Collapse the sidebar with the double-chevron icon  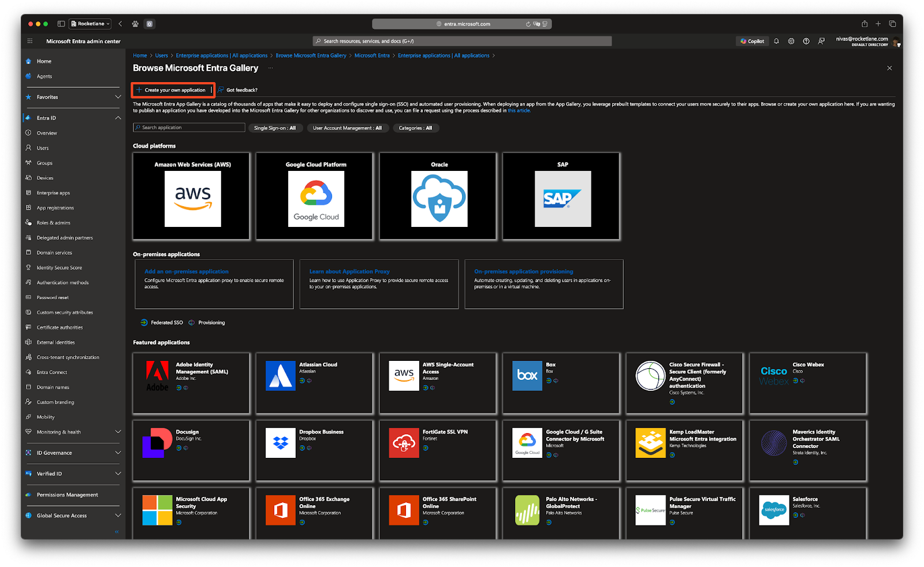117,532
